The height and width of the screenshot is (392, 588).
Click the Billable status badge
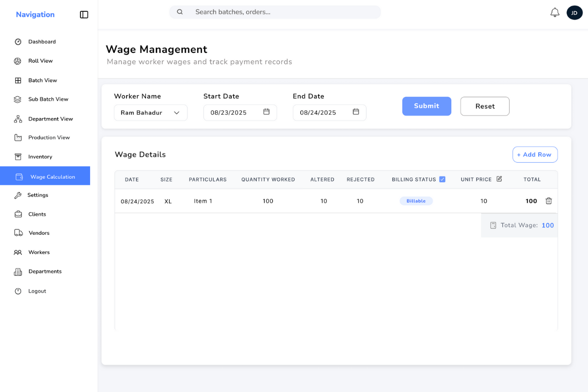click(x=416, y=201)
